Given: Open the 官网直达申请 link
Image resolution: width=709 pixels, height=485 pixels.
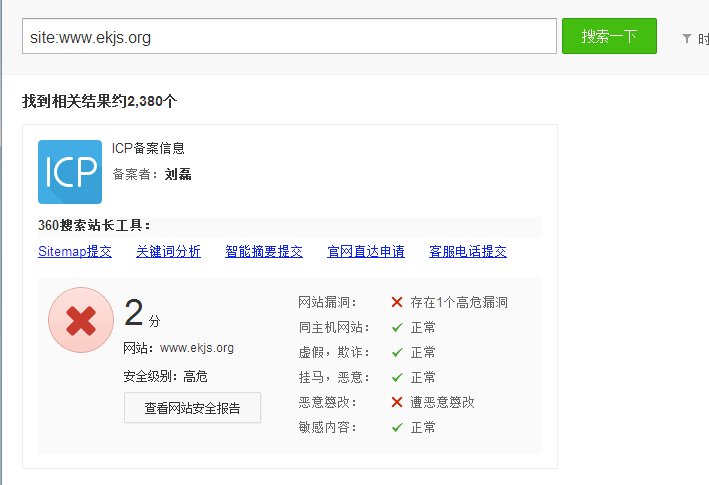Looking at the screenshot, I should pos(366,251).
